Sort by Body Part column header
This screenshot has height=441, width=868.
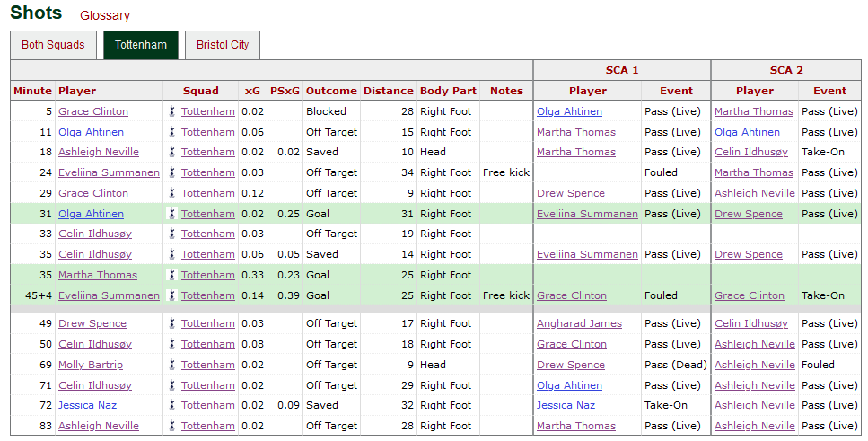point(449,91)
